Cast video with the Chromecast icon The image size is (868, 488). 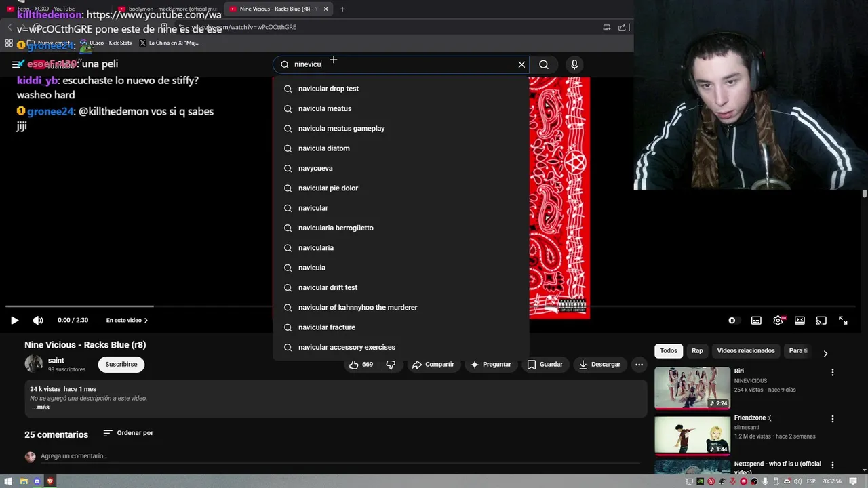point(821,321)
